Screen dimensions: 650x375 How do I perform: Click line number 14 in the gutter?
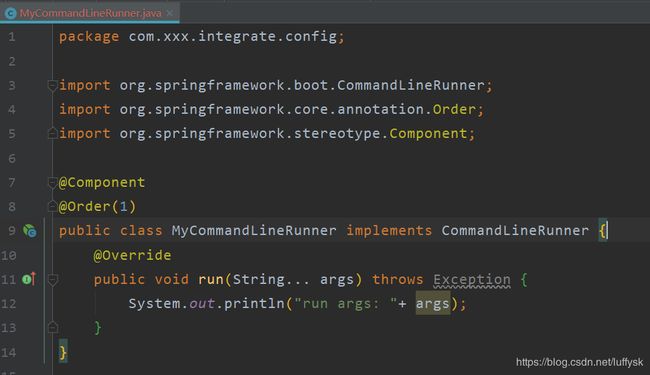pyautogui.click(x=8, y=353)
